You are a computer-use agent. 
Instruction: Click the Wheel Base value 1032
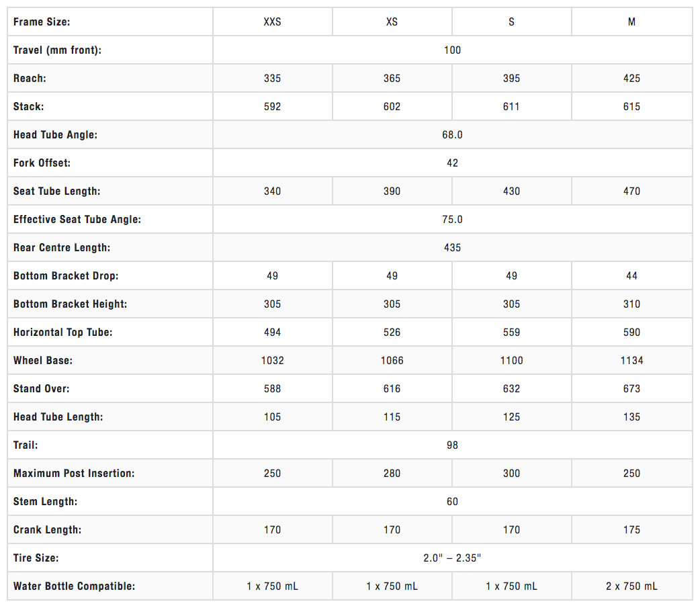[x=272, y=360]
